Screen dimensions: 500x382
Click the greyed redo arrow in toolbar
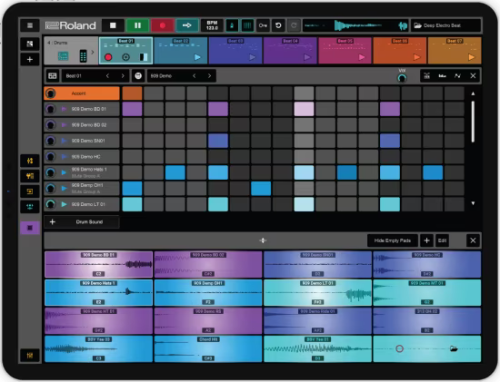[294, 25]
